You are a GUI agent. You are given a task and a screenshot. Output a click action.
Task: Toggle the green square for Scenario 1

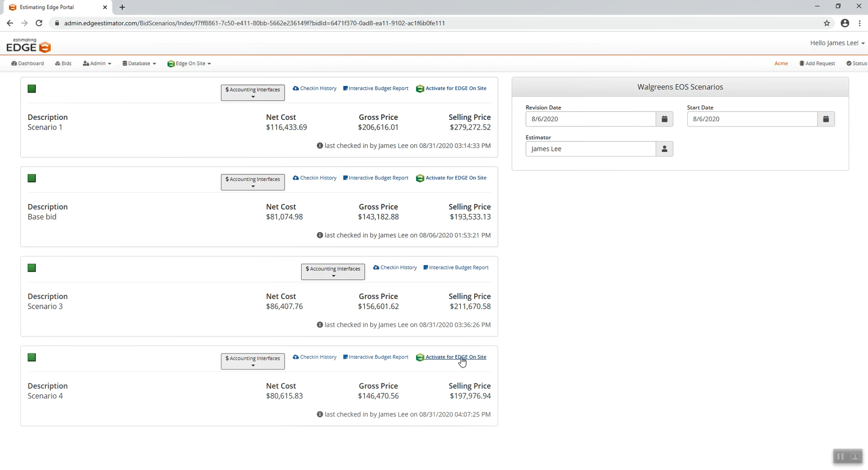(x=32, y=89)
